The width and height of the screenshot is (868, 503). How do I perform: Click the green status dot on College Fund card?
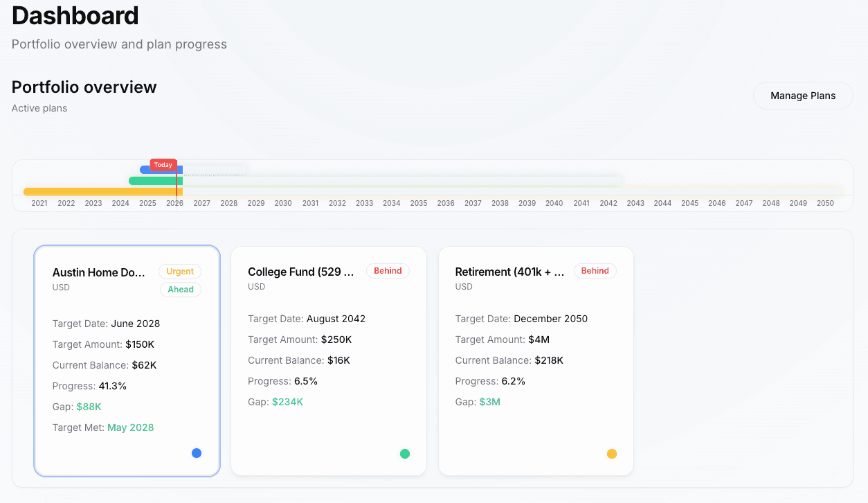tap(405, 453)
